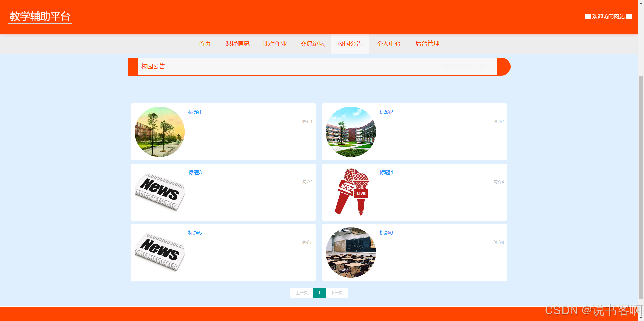
Task: Click the 简介6 summary text
Action: (x=498, y=243)
